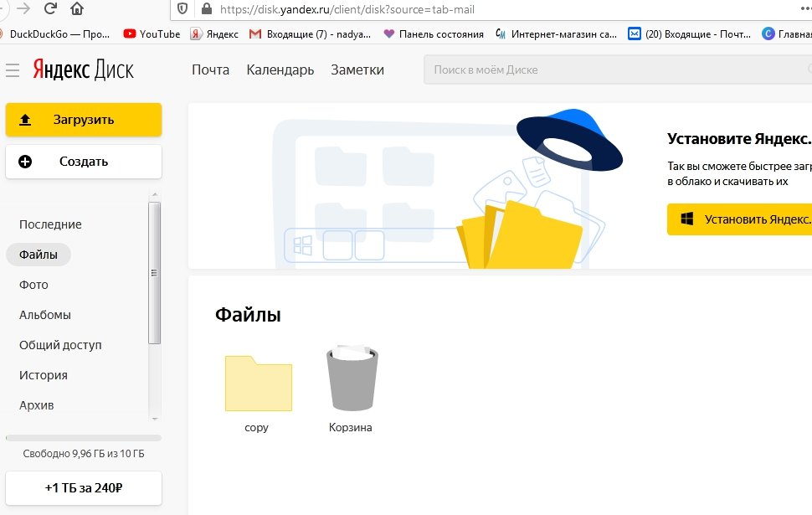This screenshot has height=515, width=812.
Task: Click the browser forward arrow
Action: tap(23, 8)
